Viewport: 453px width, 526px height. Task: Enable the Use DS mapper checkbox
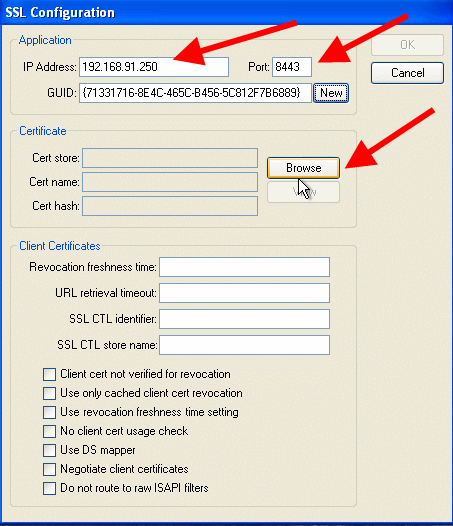(x=49, y=450)
